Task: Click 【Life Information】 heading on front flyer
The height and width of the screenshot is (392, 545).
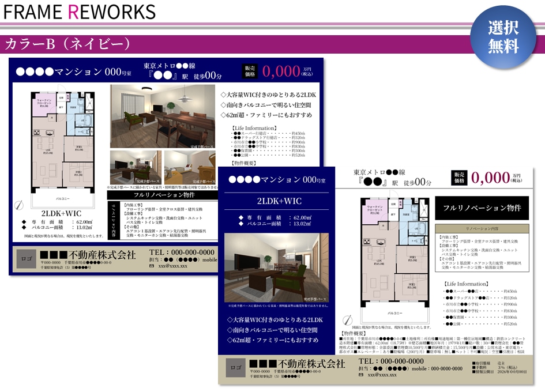Action: click(466, 284)
